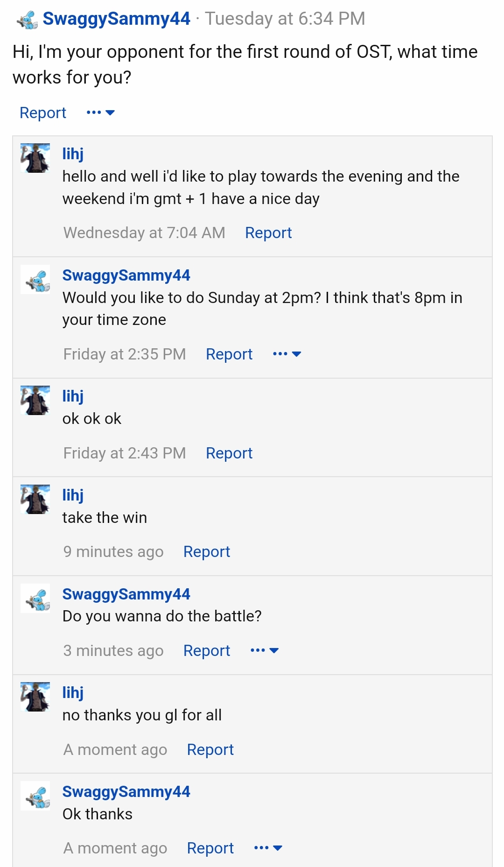This screenshot has height=867, width=504.
Task: Click lihj's avatar next to 'ok ok ok'
Action: [x=35, y=400]
